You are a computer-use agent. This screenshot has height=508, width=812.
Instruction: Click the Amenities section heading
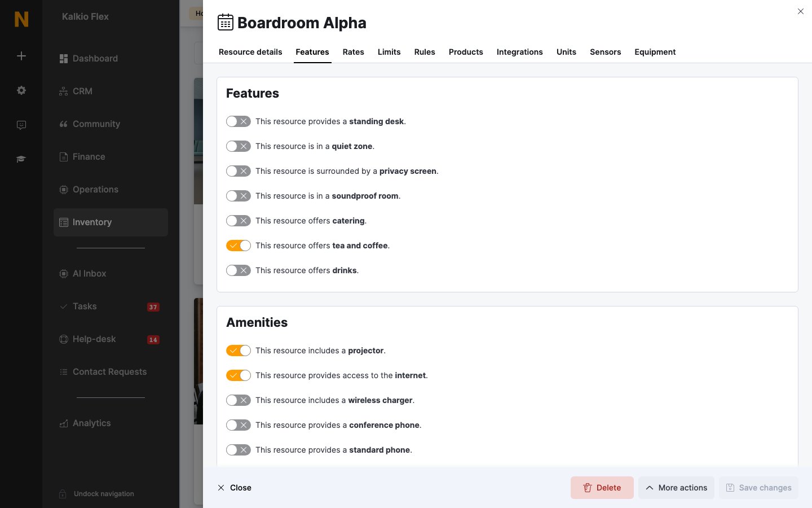(257, 322)
